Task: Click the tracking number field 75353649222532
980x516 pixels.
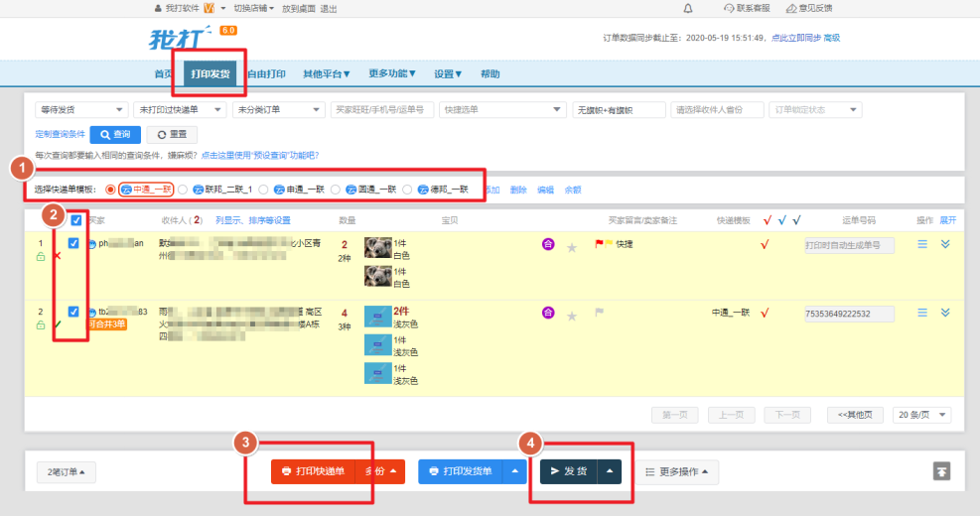Action: click(x=849, y=314)
